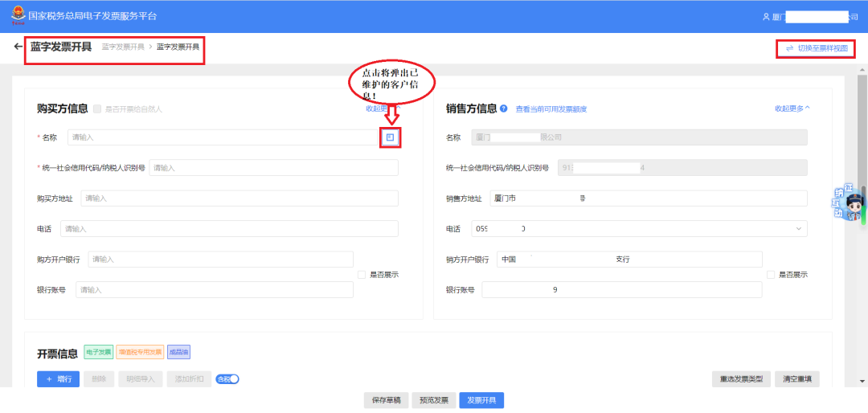Tick the 是否开票给自然人 checkbox
Viewport: 868px width, 413px height.
pyautogui.click(x=97, y=109)
